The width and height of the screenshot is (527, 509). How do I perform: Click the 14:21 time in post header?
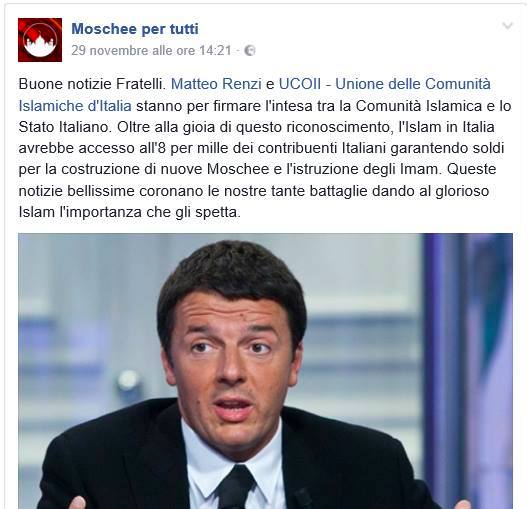click(x=215, y=51)
